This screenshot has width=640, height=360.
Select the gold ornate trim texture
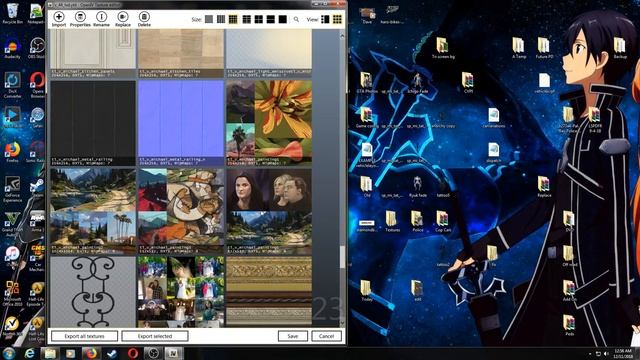(x=269, y=291)
